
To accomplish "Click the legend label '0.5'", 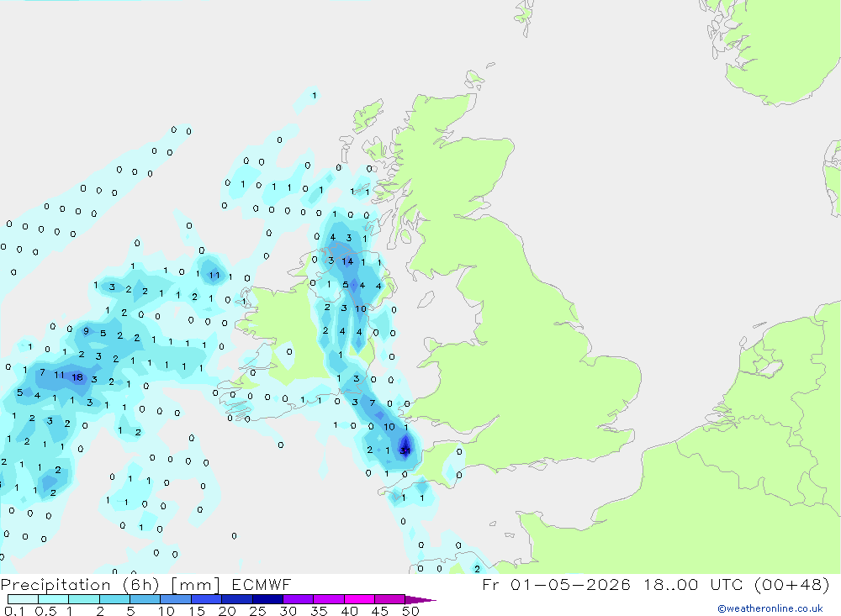I will (x=45, y=611).
